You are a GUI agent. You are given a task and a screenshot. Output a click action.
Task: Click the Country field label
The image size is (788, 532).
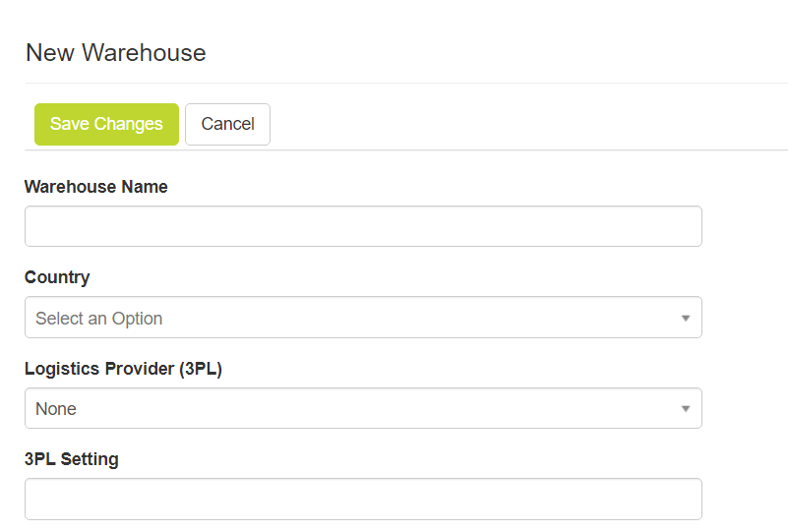click(x=57, y=277)
